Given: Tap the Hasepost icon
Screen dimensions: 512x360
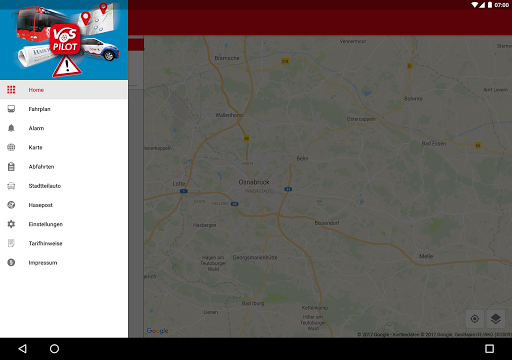Looking at the screenshot, I should click(x=11, y=205).
